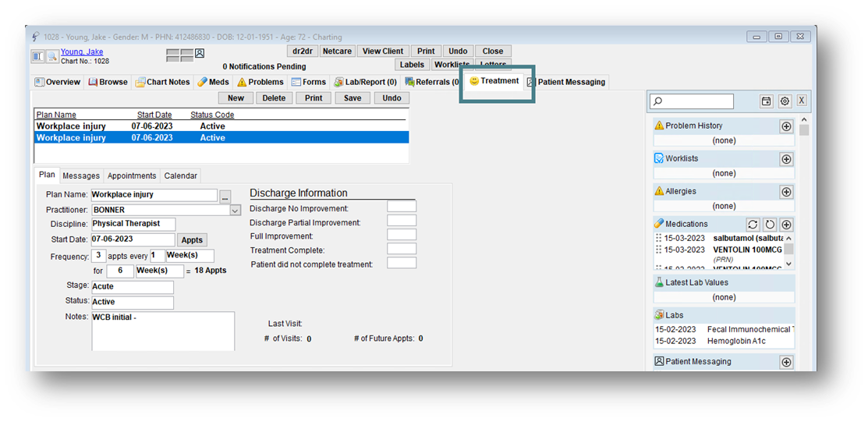
Task: Click Medications list down scroll arrow
Action: [788, 264]
